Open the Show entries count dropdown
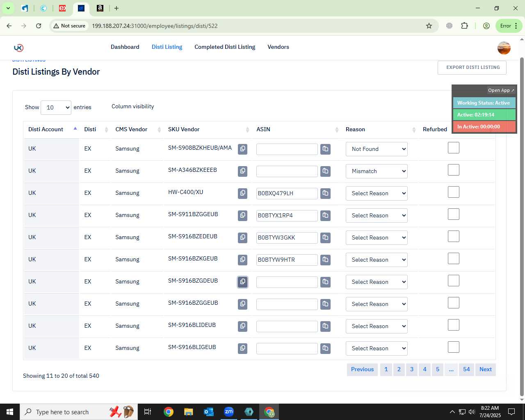The image size is (525, 420). tap(56, 107)
